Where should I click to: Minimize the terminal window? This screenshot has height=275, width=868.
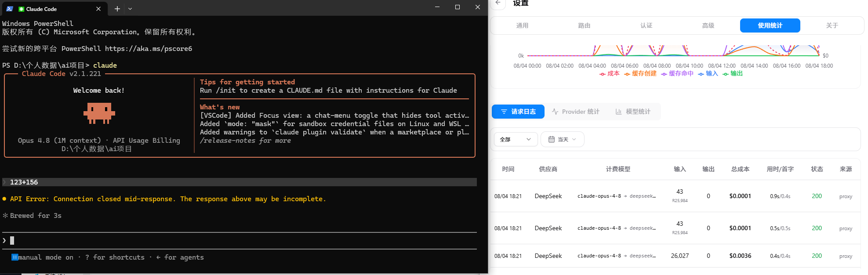[437, 7]
